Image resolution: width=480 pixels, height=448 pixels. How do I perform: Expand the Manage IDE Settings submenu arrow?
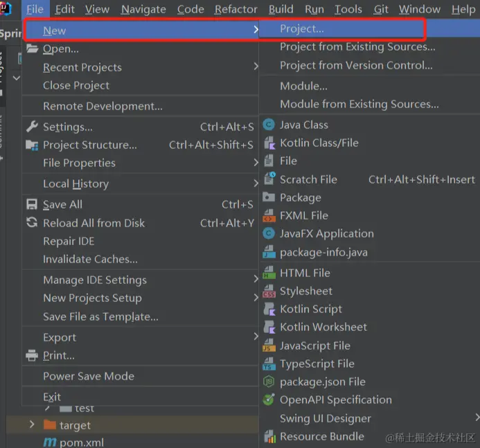tap(256, 279)
